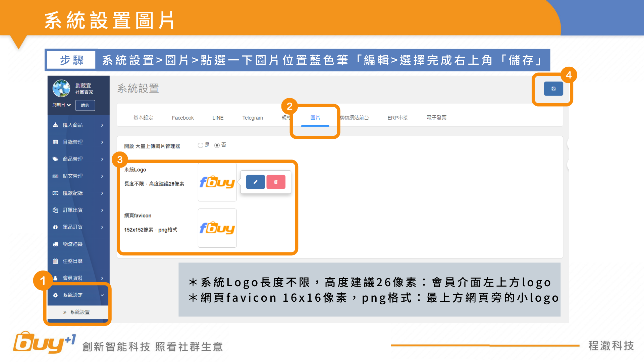Open the 系統設置 submenu link

click(79, 312)
